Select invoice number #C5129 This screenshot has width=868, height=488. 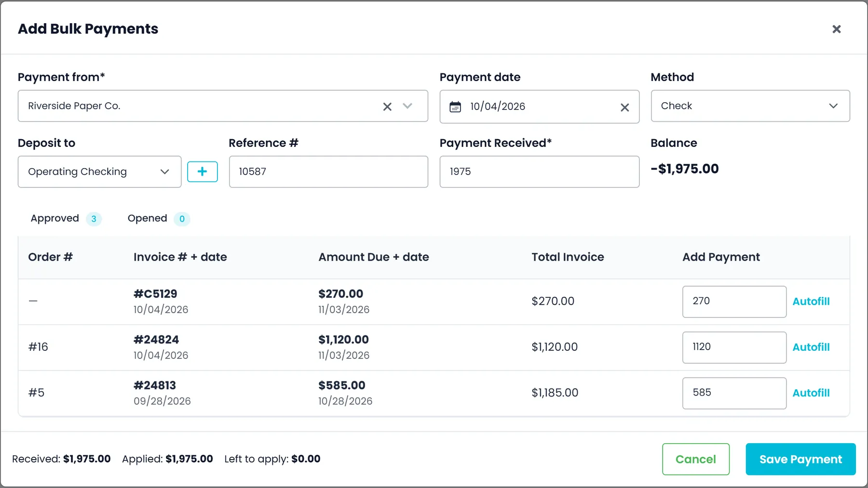click(155, 294)
